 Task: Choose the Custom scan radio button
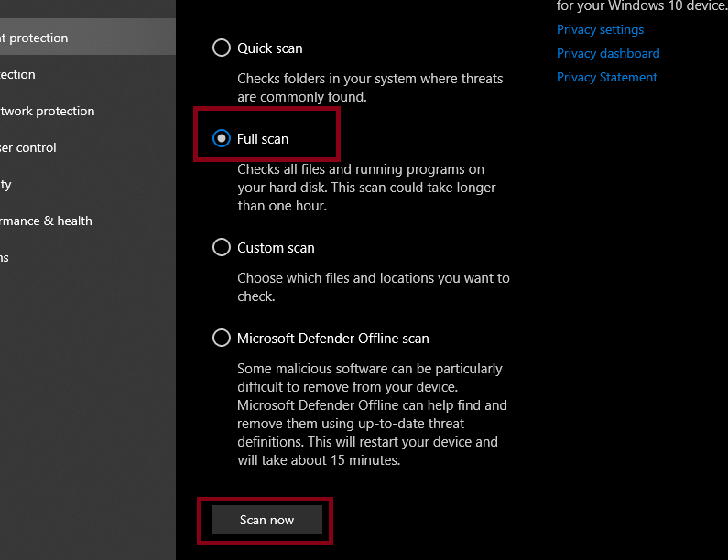(222, 248)
